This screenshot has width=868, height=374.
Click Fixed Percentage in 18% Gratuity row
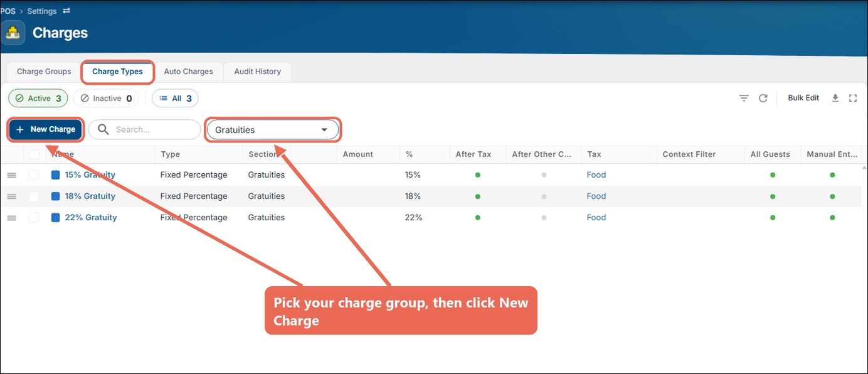(194, 196)
